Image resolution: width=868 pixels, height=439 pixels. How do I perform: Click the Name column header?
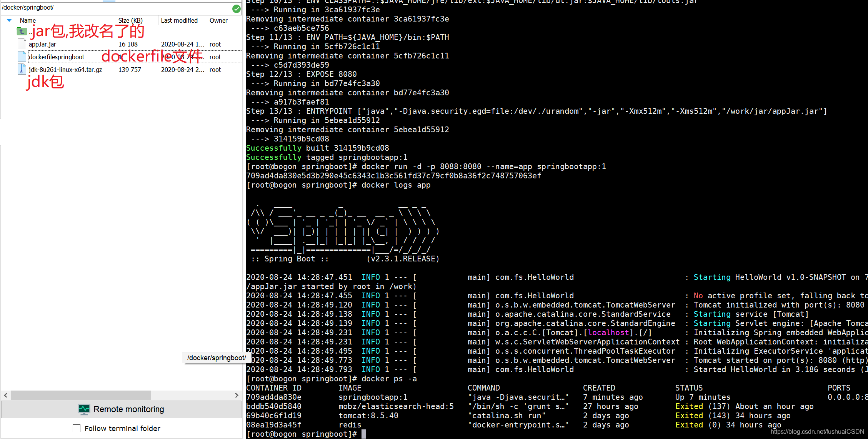click(x=27, y=20)
